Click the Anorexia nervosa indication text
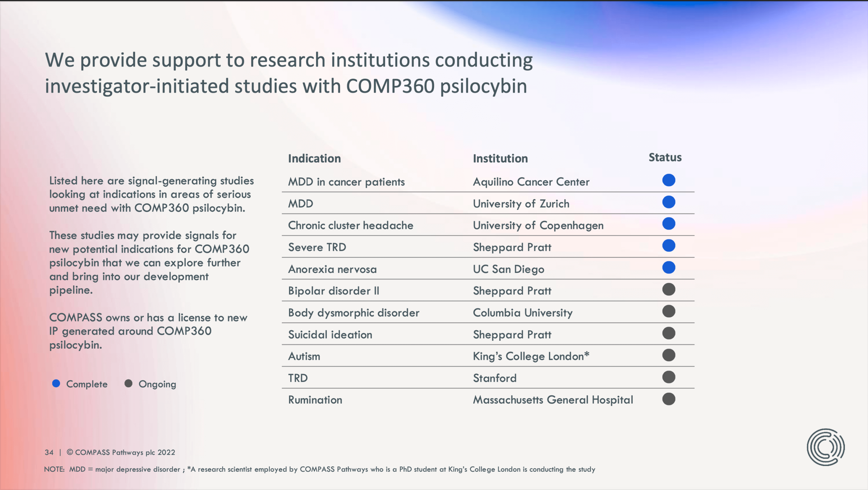 coord(332,269)
